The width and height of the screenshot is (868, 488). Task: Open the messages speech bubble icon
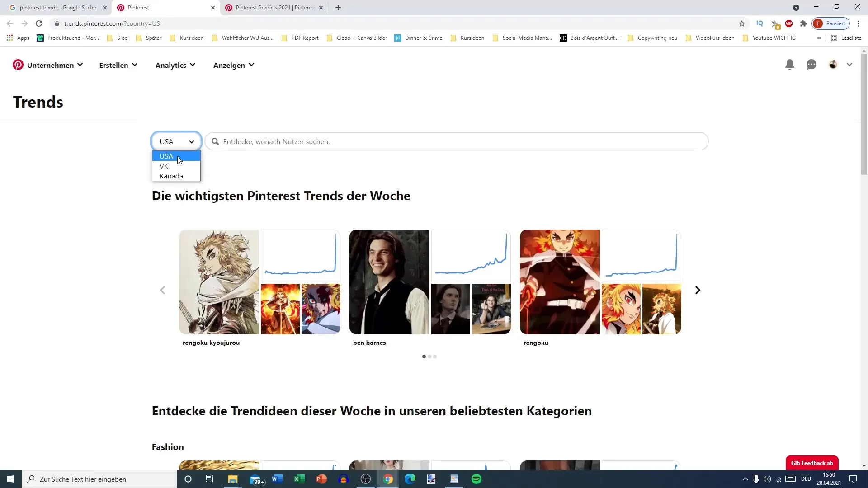coord(811,65)
